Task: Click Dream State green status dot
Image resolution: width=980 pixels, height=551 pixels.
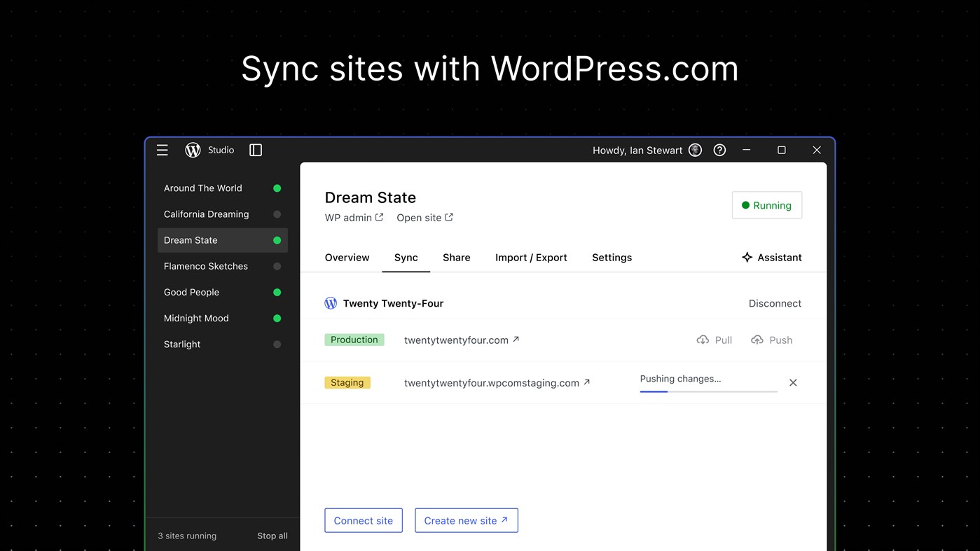Action: tap(277, 240)
